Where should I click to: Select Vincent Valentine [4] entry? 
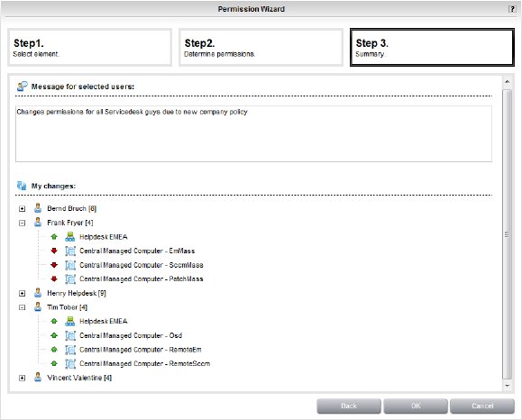coord(79,378)
